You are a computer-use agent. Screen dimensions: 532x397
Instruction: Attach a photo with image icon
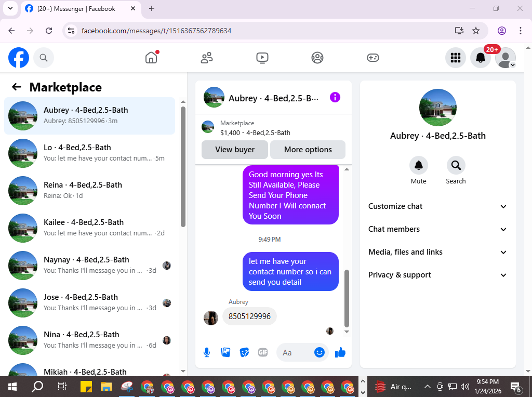[x=225, y=352]
